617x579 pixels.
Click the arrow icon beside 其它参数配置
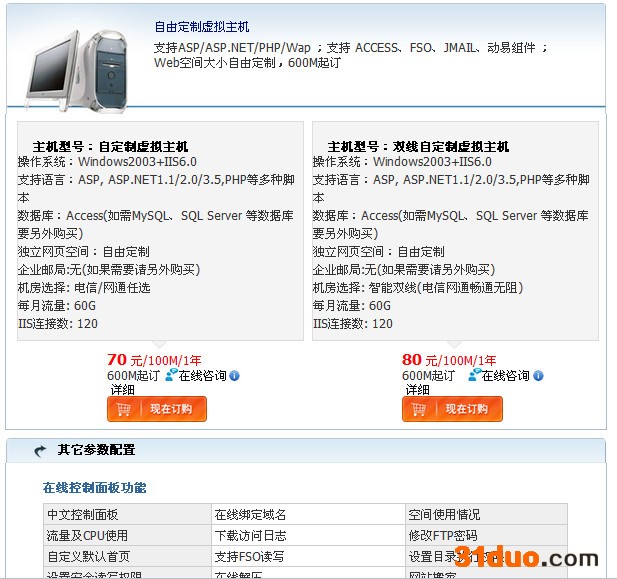tap(41, 451)
